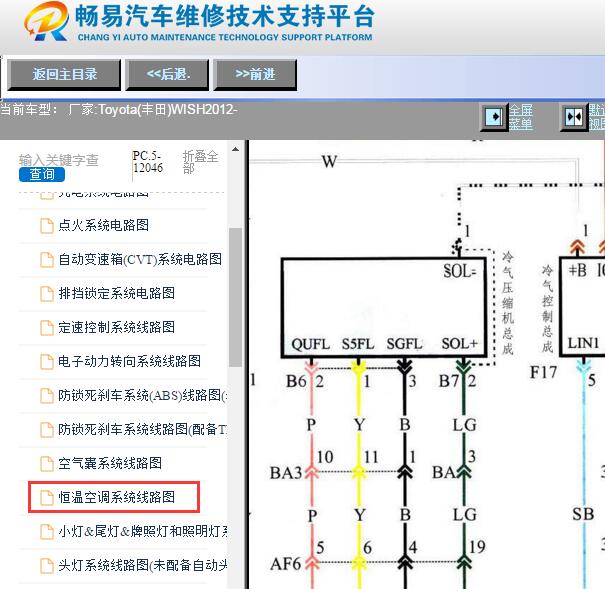Open 定速控制系统线路图 document
605x589 pixels.
[x=117, y=327]
